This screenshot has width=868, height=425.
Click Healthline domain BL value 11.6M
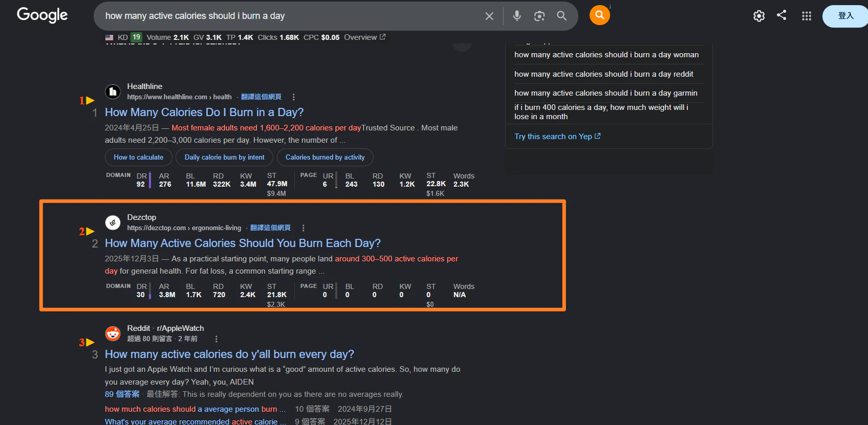196,184
